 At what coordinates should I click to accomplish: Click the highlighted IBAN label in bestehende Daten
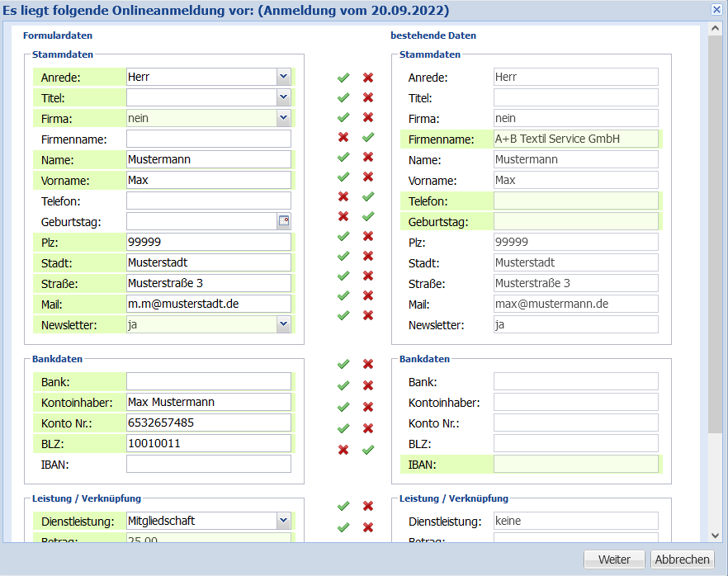(x=422, y=465)
